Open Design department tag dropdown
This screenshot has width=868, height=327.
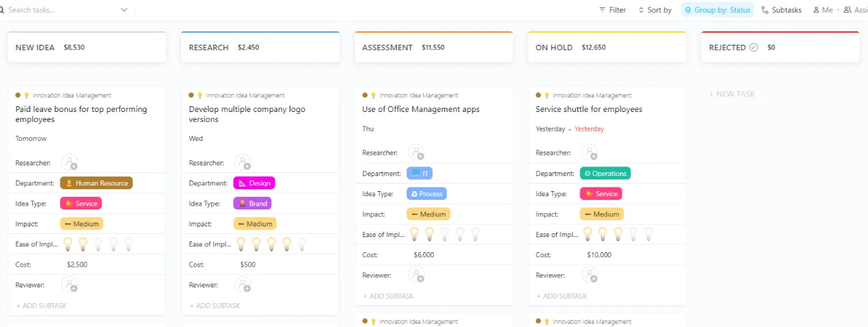[x=254, y=183]
